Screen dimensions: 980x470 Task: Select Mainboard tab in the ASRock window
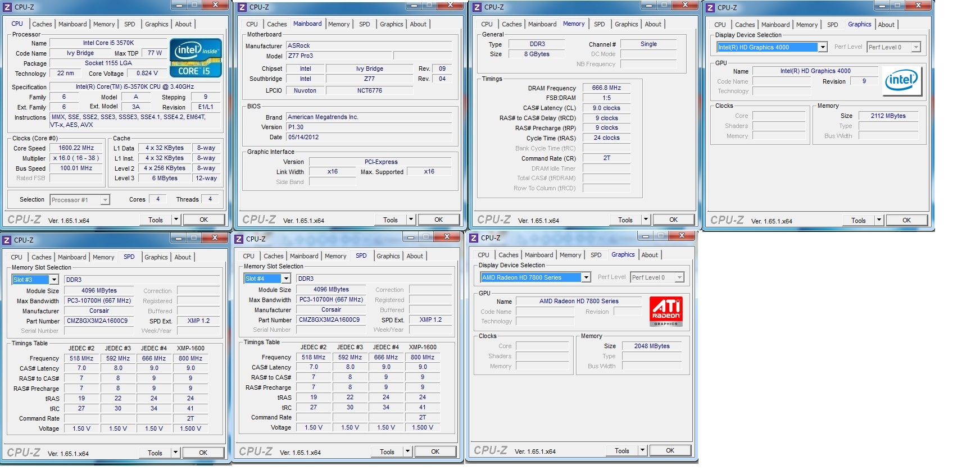[307, 24]
